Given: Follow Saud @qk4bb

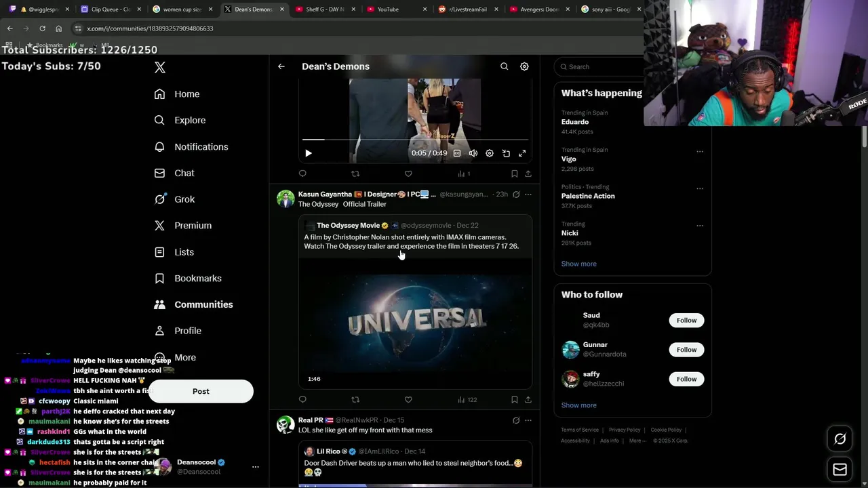Looking at the screenshot, I should [x=686, y=320].
